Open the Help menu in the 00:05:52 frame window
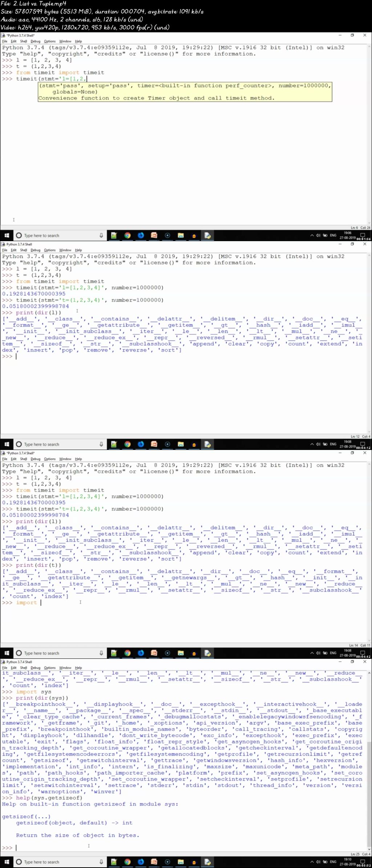The height and width of the screenshot is (868, 372). 78,668
